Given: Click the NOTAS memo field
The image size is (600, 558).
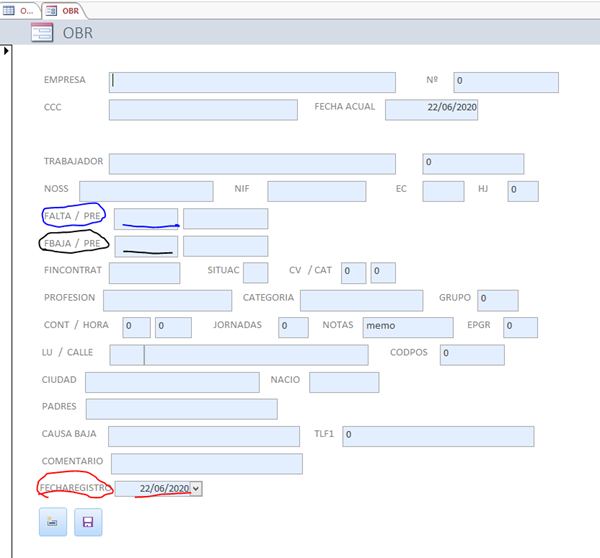Looking at the screenshot, I should click(408, 328).
